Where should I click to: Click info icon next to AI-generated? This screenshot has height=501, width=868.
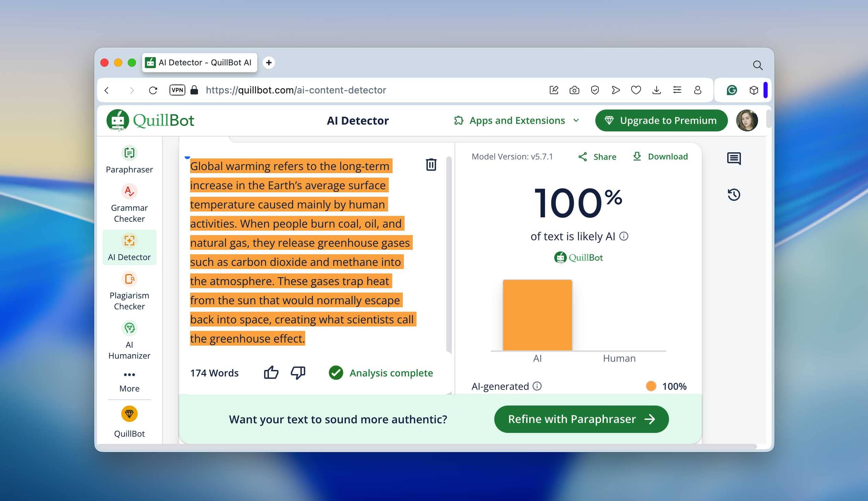[537, 386]
